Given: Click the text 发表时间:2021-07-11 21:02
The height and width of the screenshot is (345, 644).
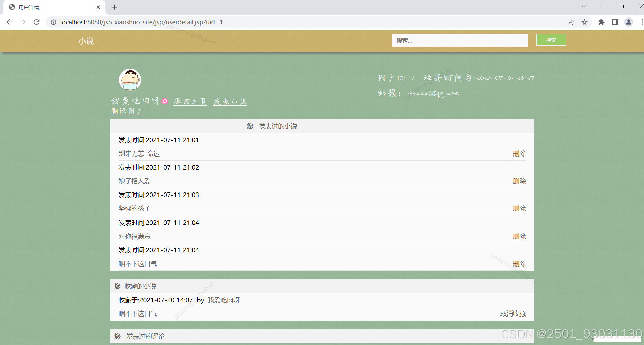Looking at the screenshot, I should 158,167.
